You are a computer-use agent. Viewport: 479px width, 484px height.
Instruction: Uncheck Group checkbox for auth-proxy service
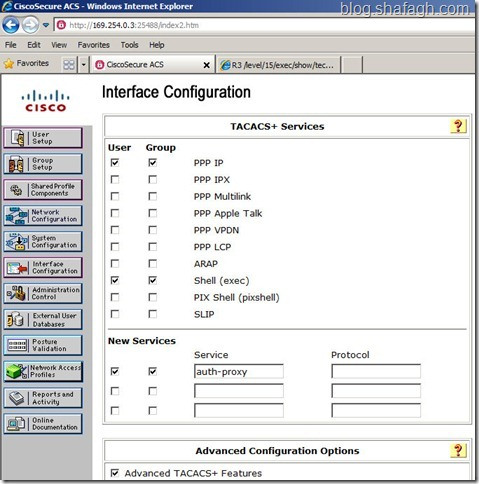click(x=152, y=371)
